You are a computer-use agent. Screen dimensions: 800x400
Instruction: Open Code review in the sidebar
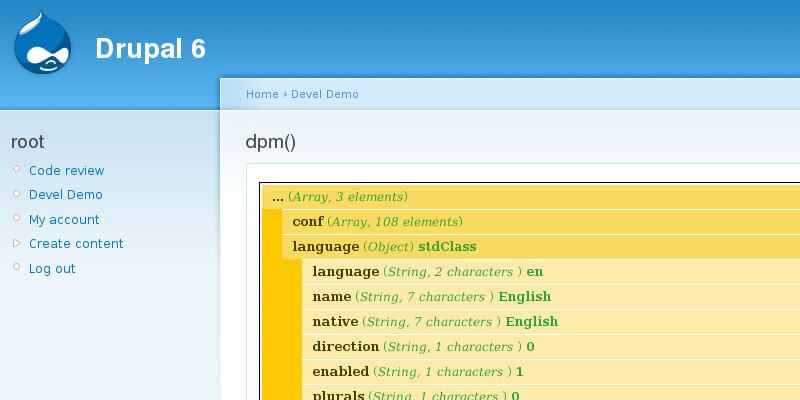pyautogui.click(x=66, y=171)
